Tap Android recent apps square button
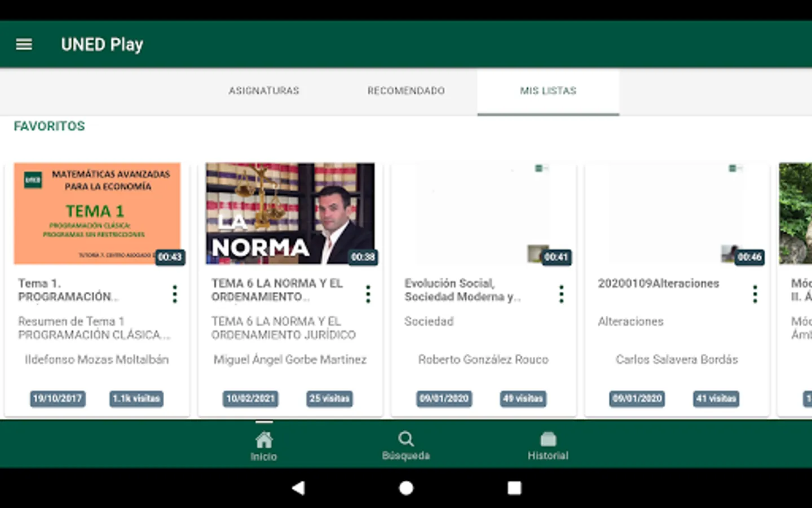 (x=514, y=488)
